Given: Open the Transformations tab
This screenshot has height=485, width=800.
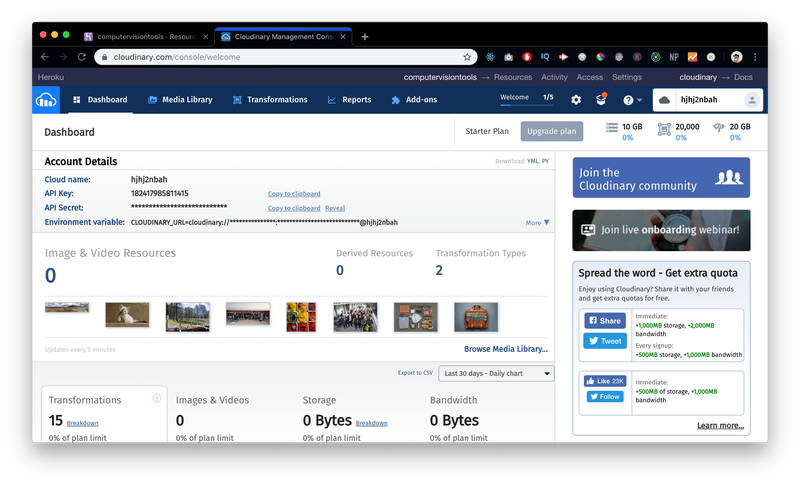Looking at the screenshot, I should click(270, 100).
